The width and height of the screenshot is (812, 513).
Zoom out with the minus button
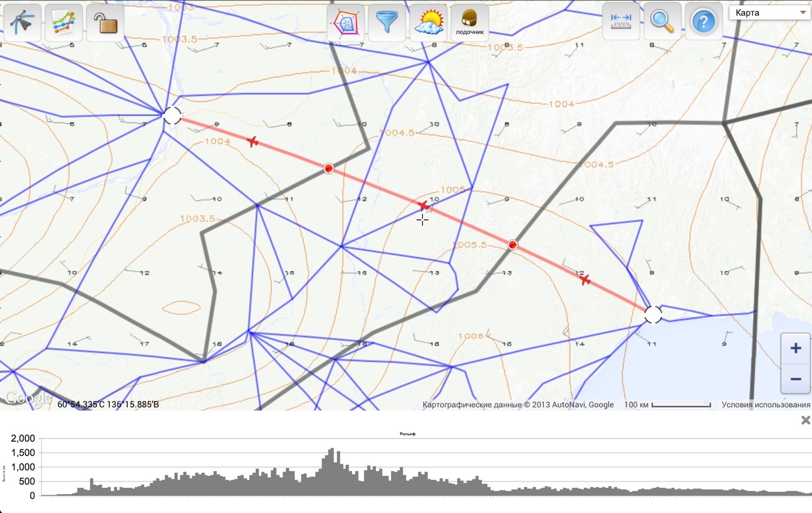point(796,378)
